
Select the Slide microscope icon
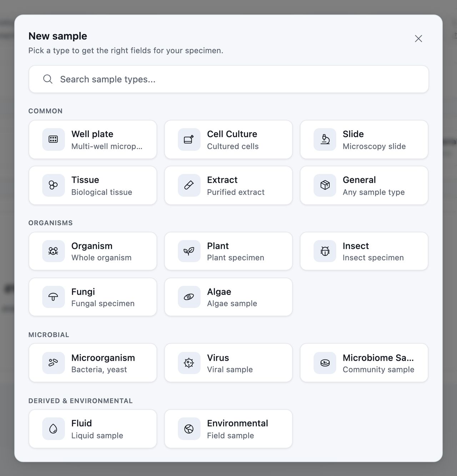tap(325, 140)
